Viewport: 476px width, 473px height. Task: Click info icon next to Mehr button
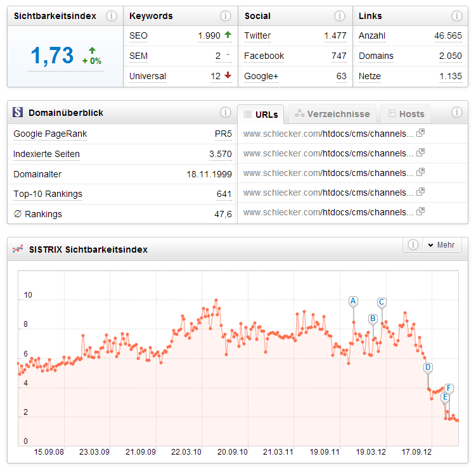pyautogui.click(x=413, y=245)
